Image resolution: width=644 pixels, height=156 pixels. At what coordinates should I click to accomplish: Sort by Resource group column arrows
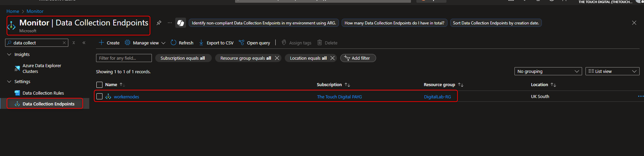coord(461,85)
